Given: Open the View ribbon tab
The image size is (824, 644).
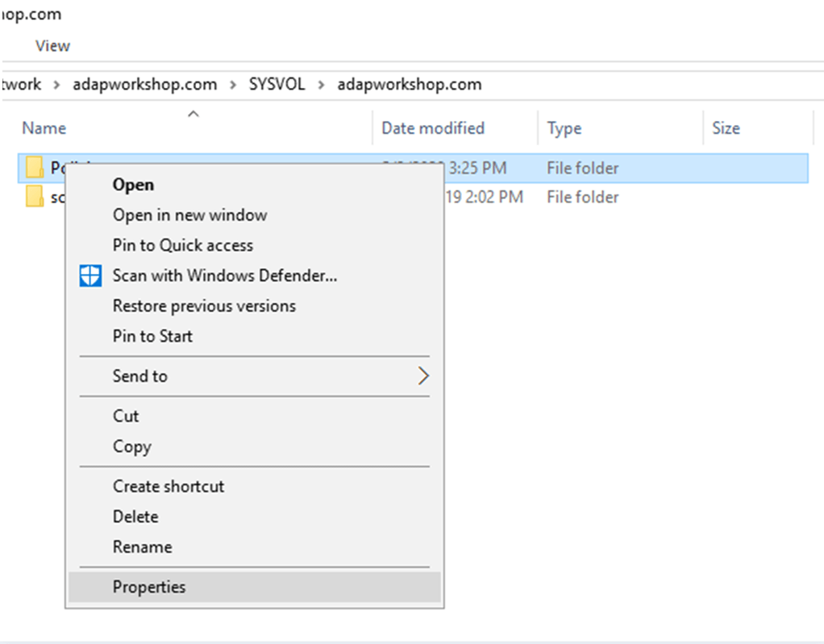Looking at the screenshot, I should click(52, 46).
